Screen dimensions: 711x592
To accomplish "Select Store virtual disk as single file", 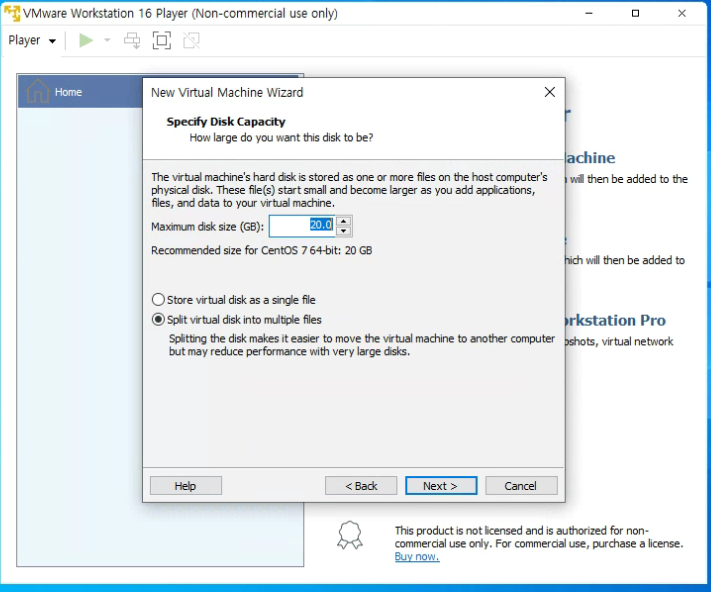I will [234, 300].
